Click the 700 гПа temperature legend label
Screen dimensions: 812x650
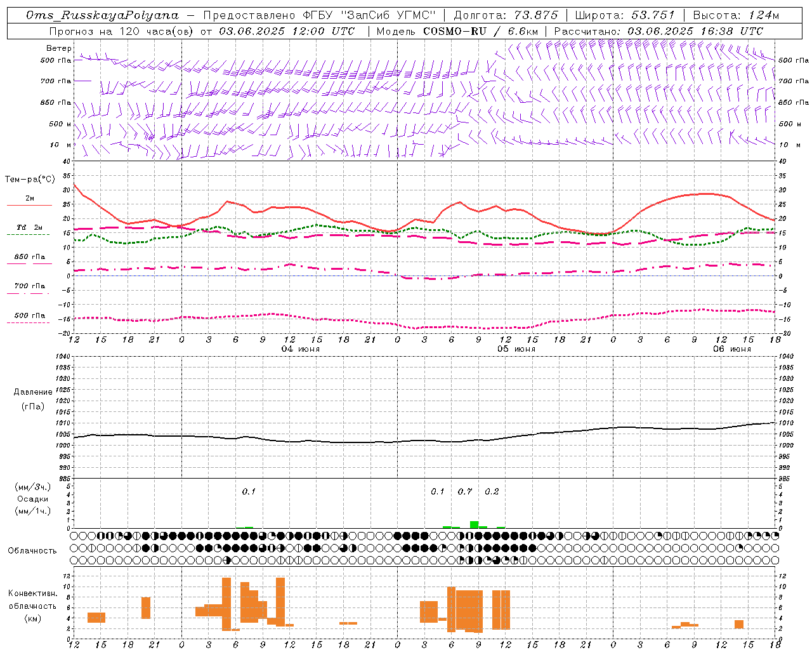coord(30,286)
